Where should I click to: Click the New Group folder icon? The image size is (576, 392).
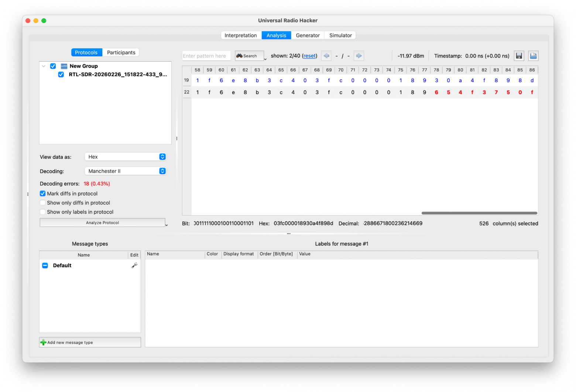[x=64, y=66]
